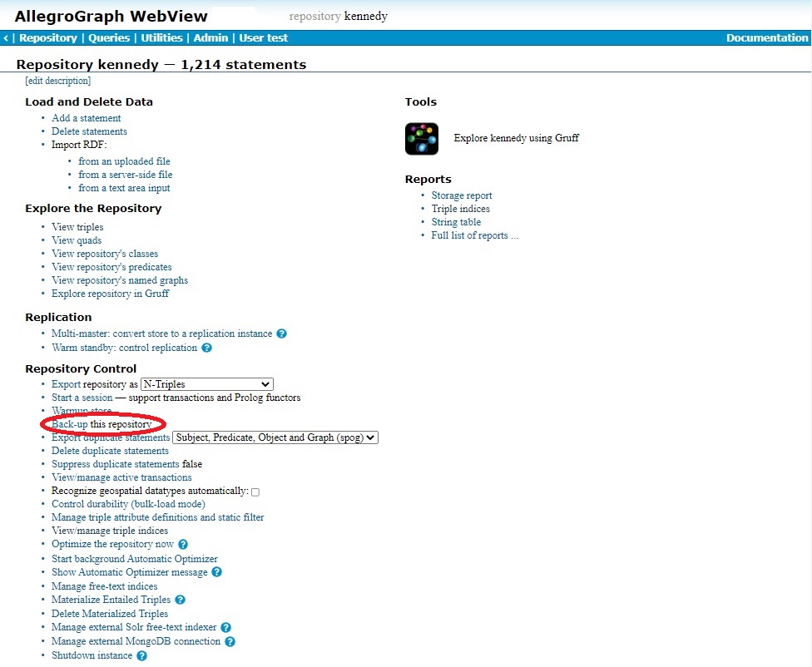The height and width of the screenshot is (667, 812).
Task: Open the Queries menu
Action: [x=109, y=38]
